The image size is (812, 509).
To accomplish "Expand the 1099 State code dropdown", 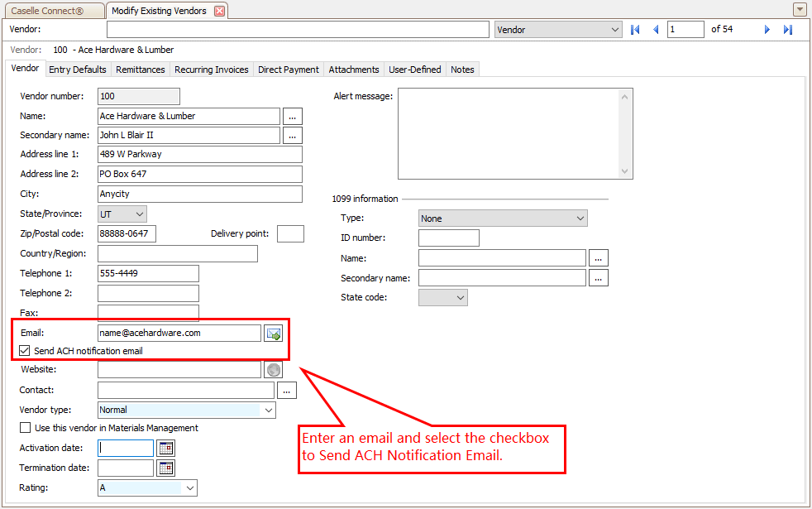I will (x=442, y=297).
